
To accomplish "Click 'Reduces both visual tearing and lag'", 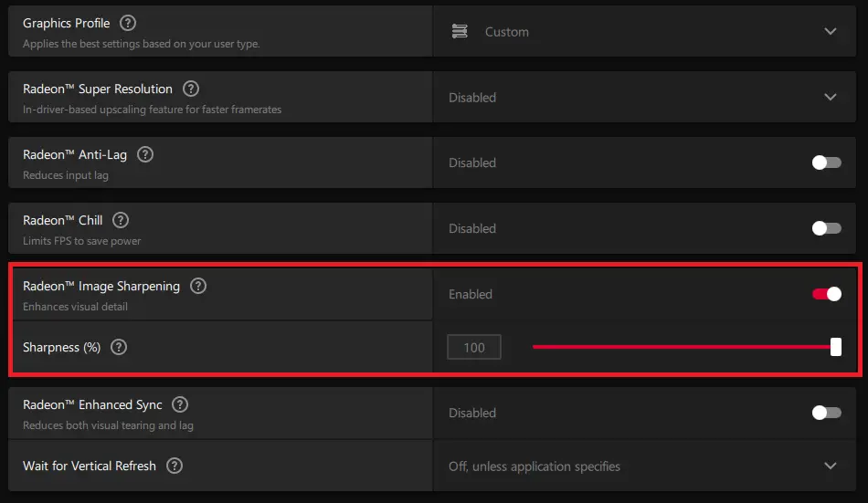I will 108,425.
